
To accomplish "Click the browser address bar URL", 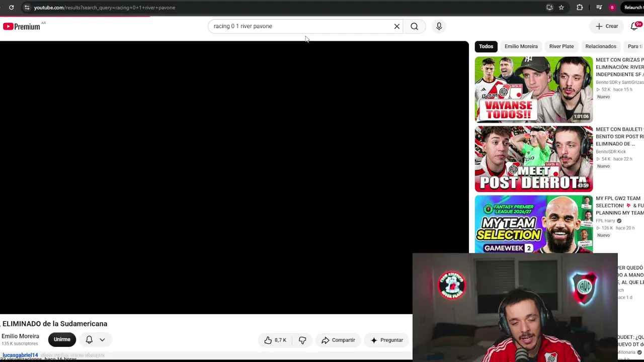I will [105, 8].
